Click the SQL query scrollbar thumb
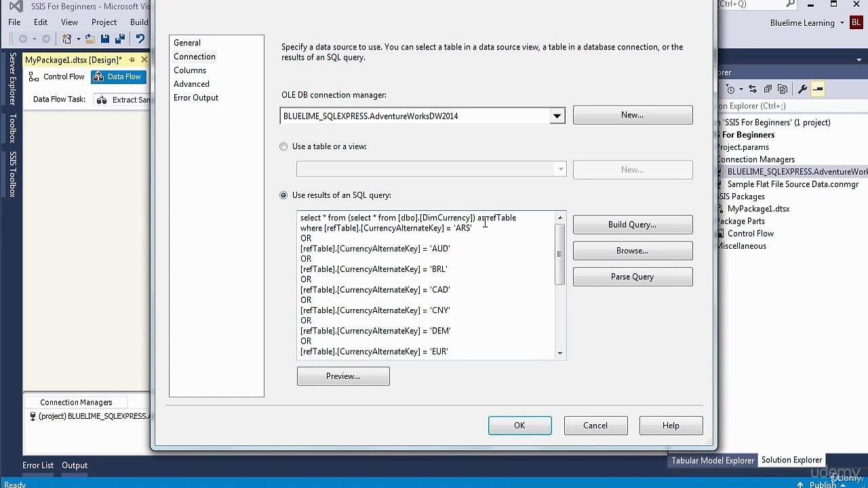 560,254
